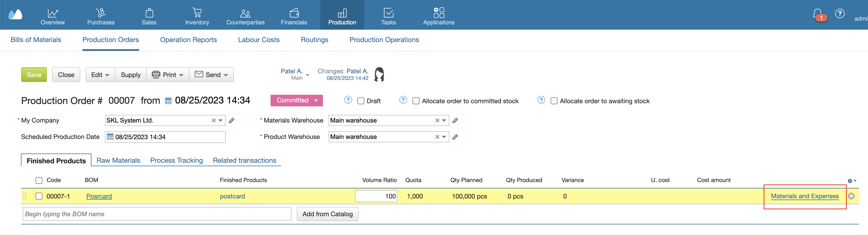Open calendar icon in Scheduled Production Date
The height and width of the screenshot is (235, 868).
tap(110, 137)
